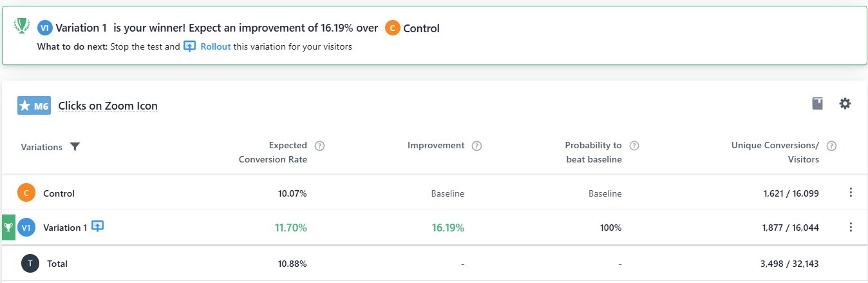Click the blue V1 avatar in table
This screenshot has width=868, height=283.
26,228
